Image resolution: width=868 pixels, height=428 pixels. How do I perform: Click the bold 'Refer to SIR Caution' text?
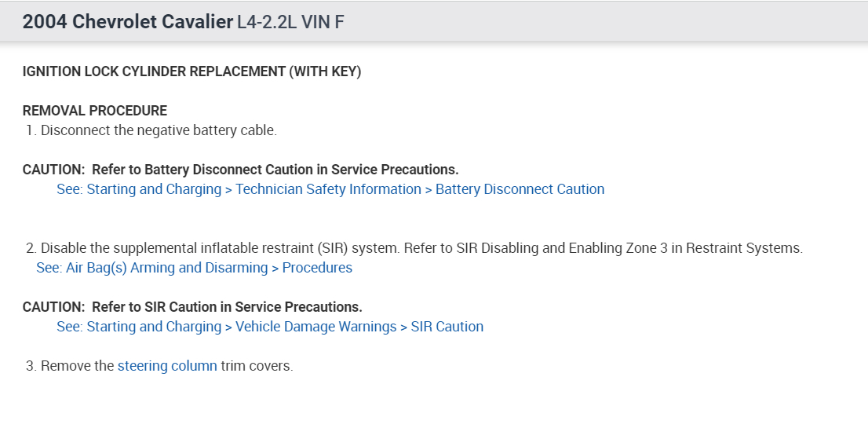point(227,307)
